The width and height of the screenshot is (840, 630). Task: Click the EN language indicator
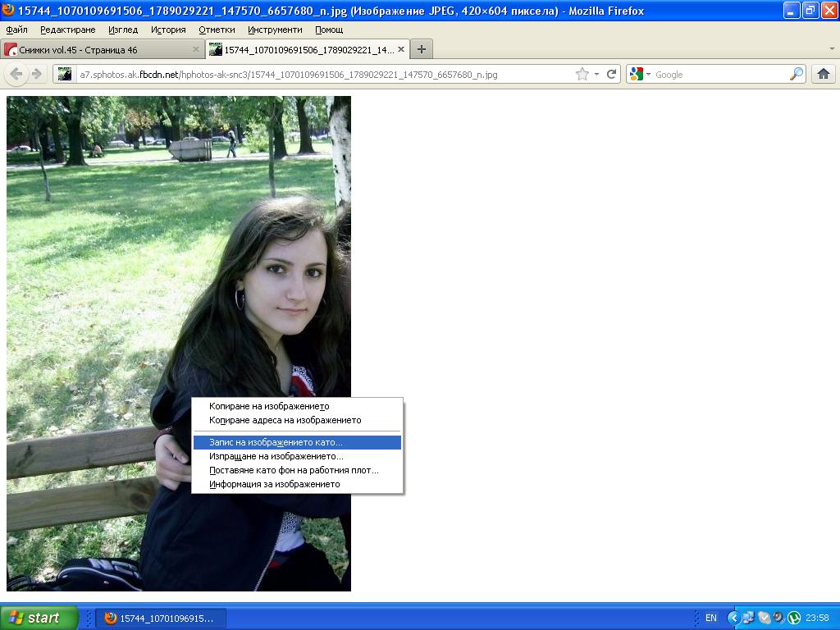(x=711, y=619)
